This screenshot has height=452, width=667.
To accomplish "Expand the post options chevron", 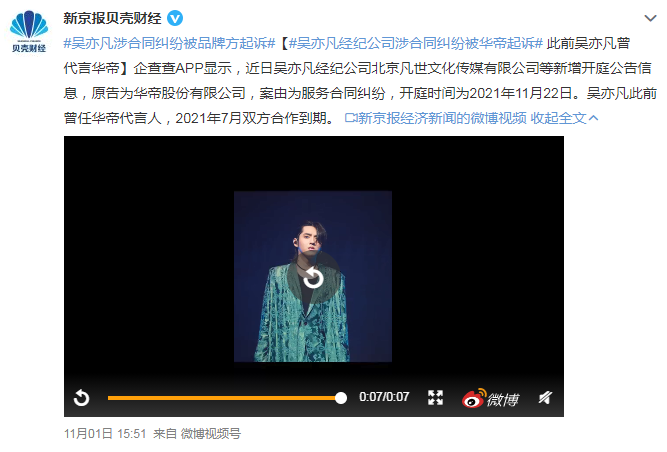I will (650, 18).
